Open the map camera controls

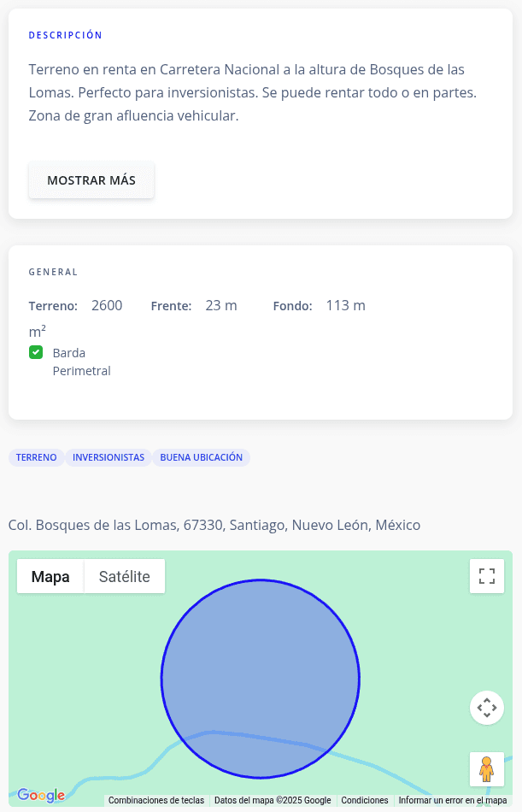point(486,708)
